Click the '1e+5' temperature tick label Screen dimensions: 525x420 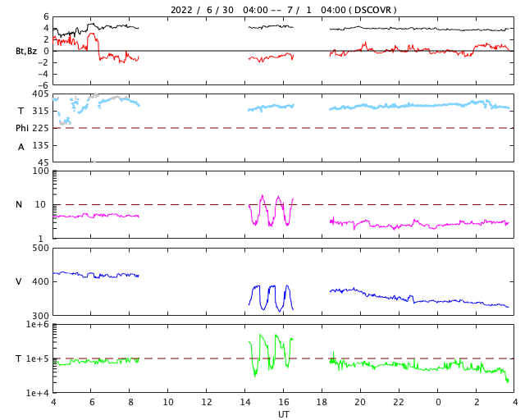[37, 358]
